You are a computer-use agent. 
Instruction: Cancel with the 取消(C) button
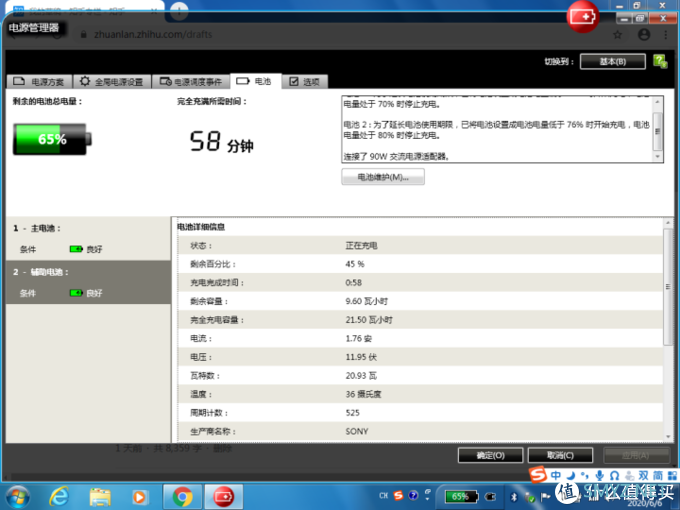tap(560, 455)
